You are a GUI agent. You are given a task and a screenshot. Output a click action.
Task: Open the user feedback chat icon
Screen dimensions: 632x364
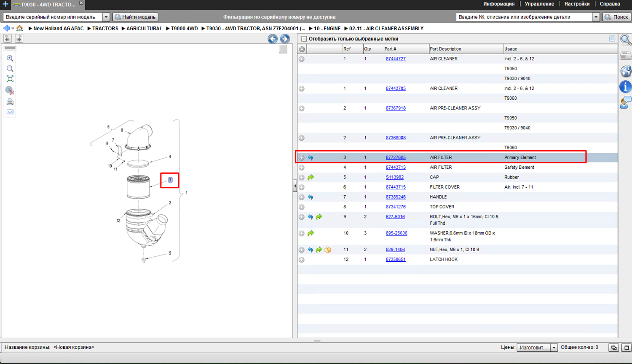pyautogui.click(x=626, y=102)
